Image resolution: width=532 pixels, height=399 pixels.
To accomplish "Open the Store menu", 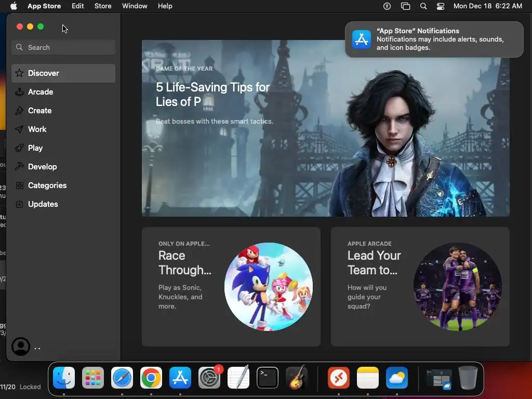I will [x=103, y=6].
